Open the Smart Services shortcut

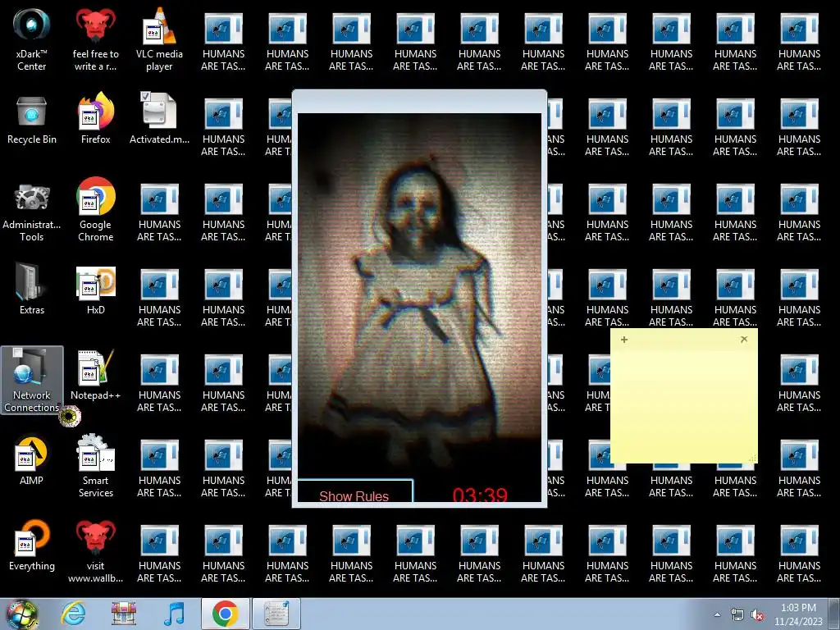(x=95, y=466)
